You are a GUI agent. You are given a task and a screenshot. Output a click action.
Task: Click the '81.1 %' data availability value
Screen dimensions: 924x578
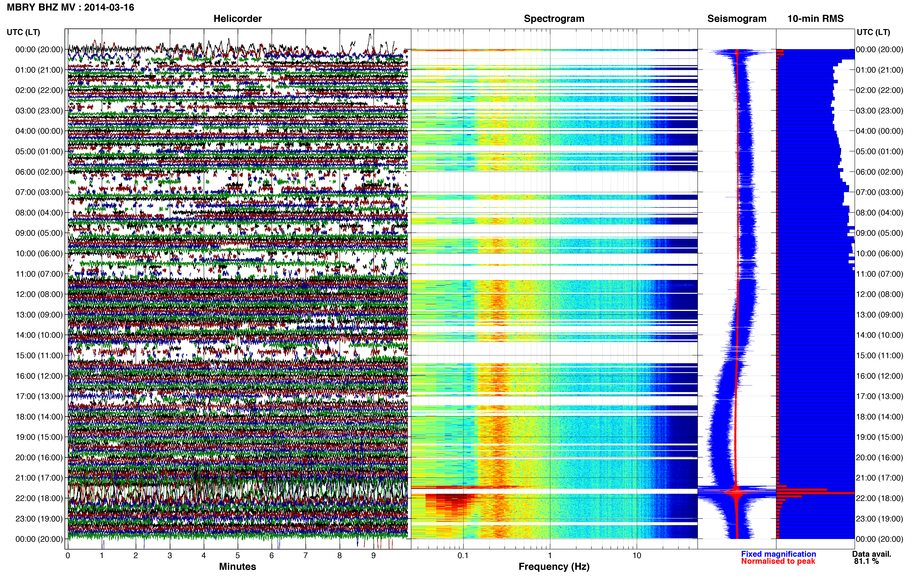[x=867, y=561]
